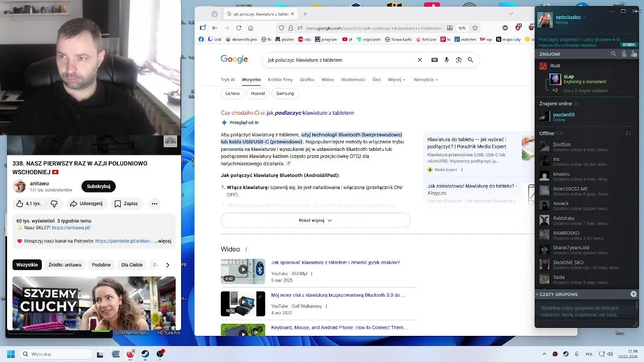Follow the 'podlaczyc' spelling suggestion link
Screen dimensions: 644x362
coord(310,113)
